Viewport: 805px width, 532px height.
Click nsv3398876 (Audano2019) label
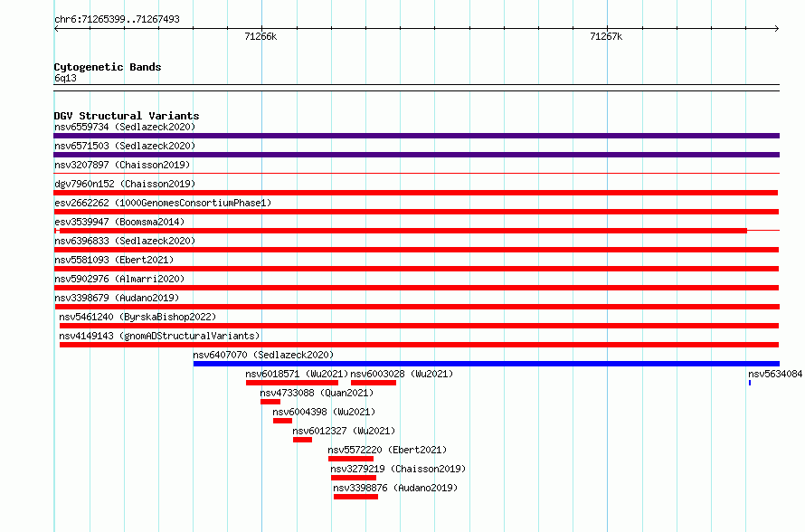[395, 488]
